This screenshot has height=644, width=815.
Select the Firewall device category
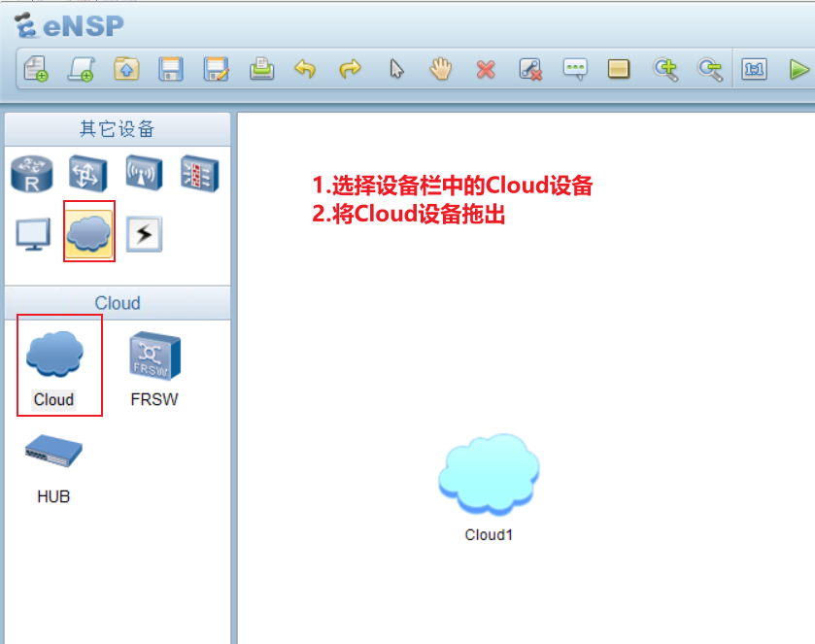coord(199,174)
